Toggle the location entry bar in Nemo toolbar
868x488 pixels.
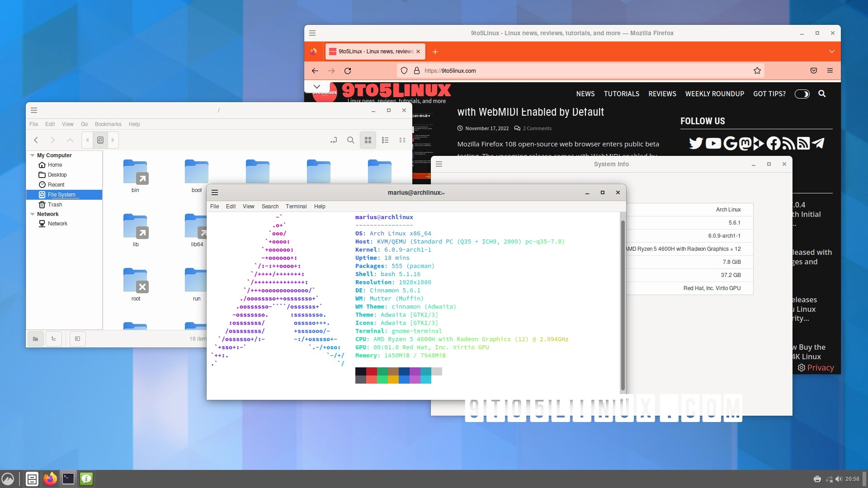[333, 140]
